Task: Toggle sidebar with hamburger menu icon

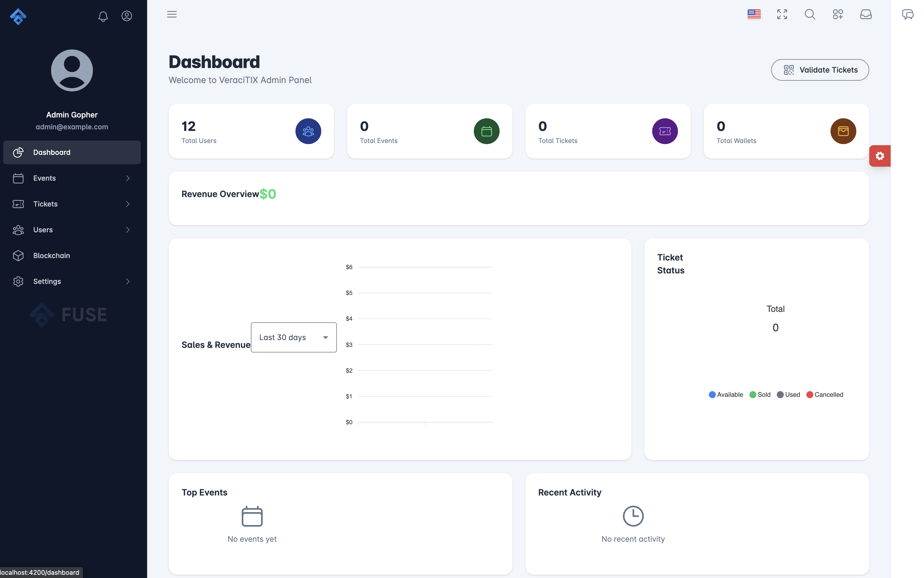Action: (172, 14)
